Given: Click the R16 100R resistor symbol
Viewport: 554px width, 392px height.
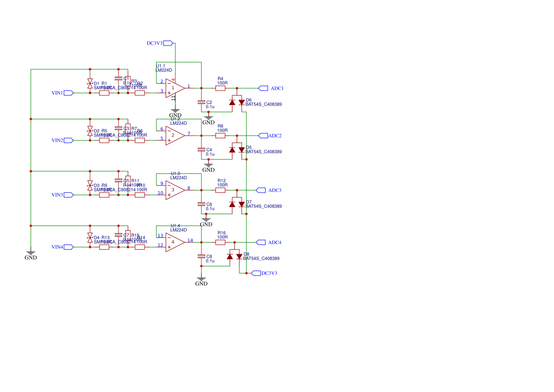Looking at the screenshot, I should (220, 243).
